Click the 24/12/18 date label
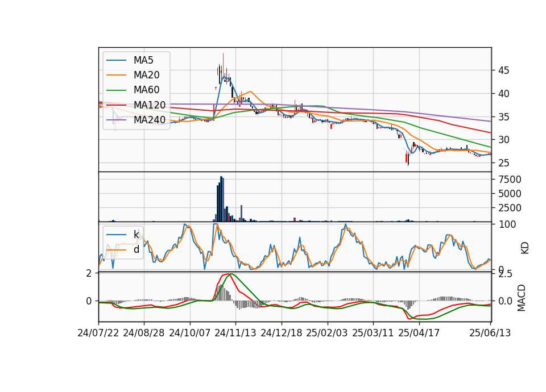The width and height of the screenshot is (546, 392). pyautogui.click(x=282, y=333)
